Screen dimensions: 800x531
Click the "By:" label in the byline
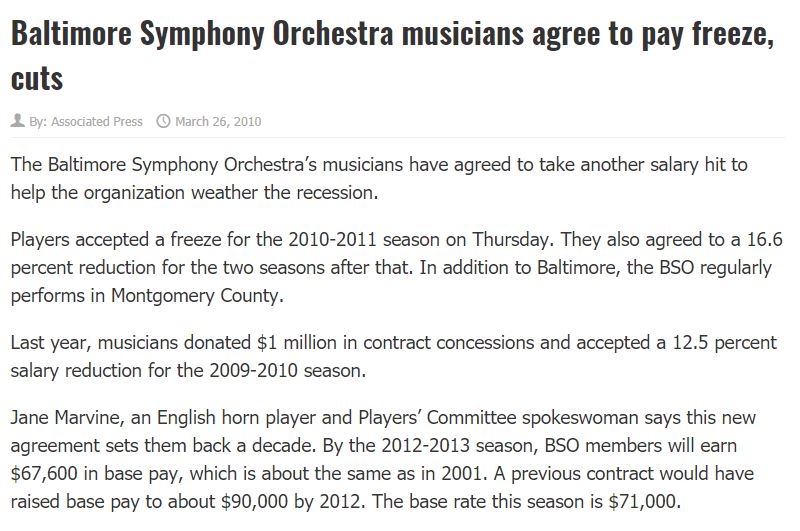[38, 122]
